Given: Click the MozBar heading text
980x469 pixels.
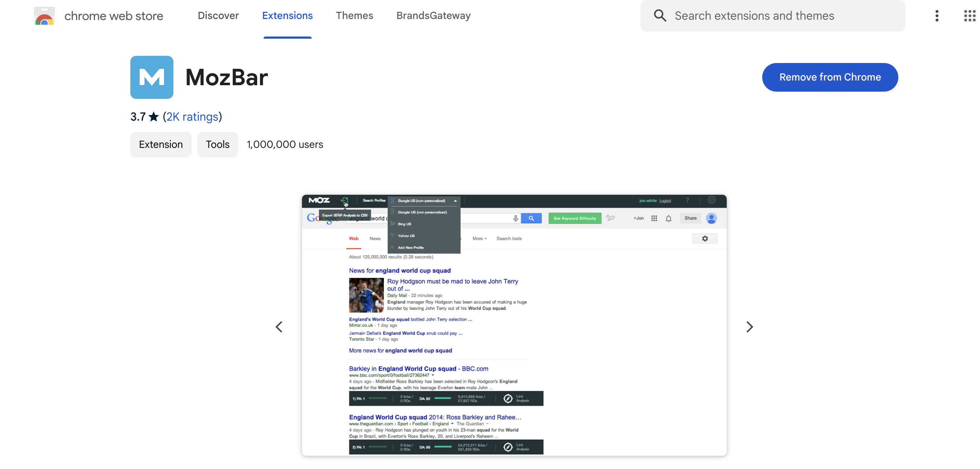Looking at the screenshot, I should coord(227,77).
